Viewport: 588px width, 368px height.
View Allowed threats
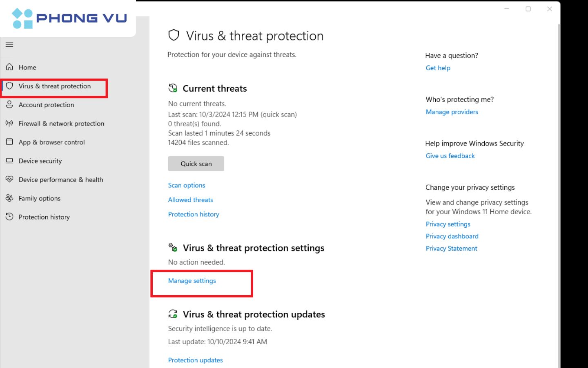point(190,200)
